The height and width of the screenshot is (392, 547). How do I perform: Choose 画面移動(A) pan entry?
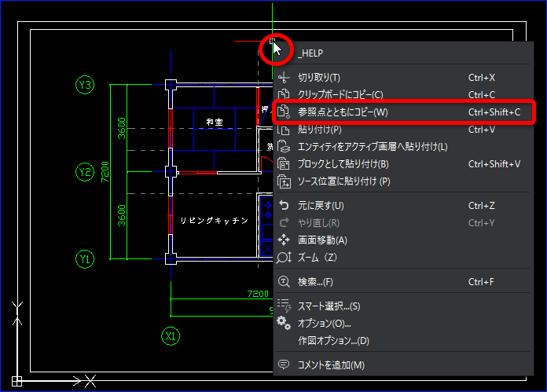pos(403,240)
